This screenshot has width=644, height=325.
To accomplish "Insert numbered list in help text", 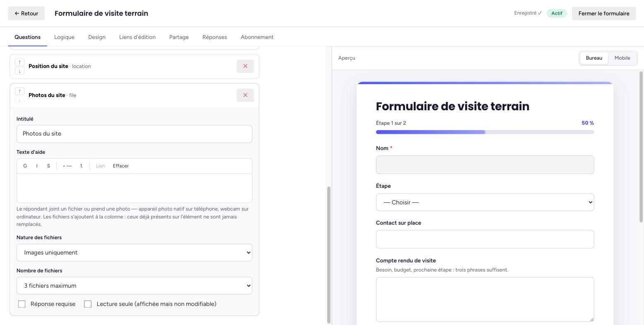I will pos(82,166).
